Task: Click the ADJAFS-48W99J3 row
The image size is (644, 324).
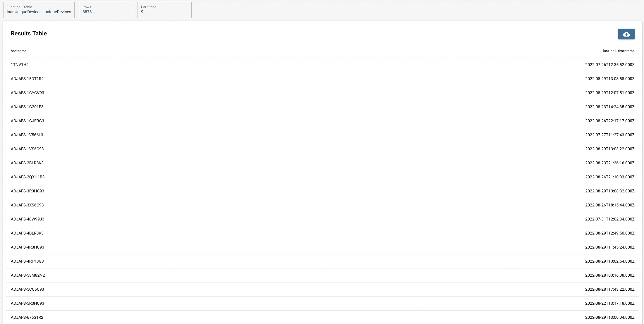Action: point(323,219)
